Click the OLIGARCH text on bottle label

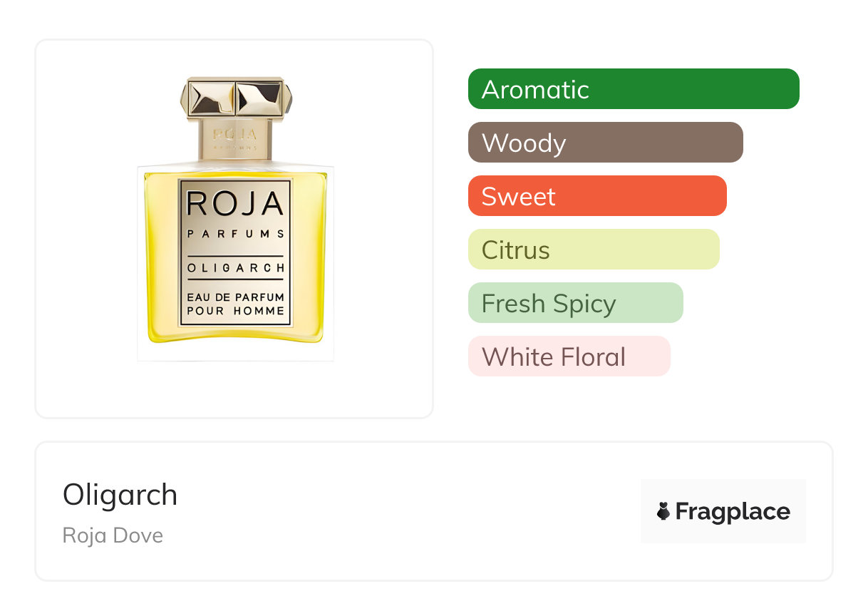[x=235, y=268]
